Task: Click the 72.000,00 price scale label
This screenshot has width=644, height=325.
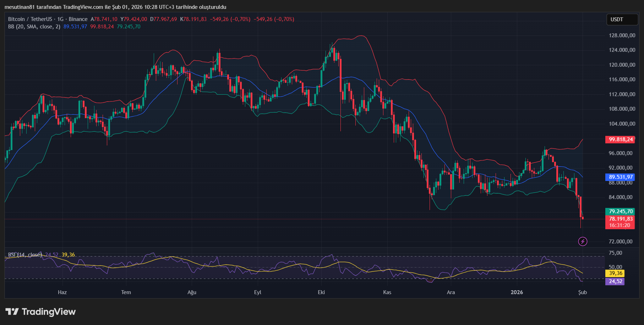Action: (x=621, y=242)
